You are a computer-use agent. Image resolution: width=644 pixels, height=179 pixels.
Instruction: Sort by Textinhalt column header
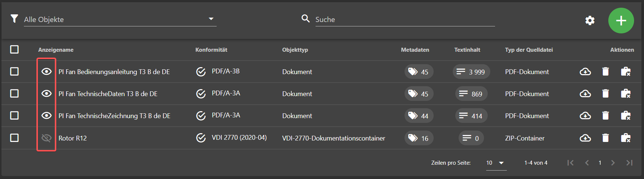(467, 50)
